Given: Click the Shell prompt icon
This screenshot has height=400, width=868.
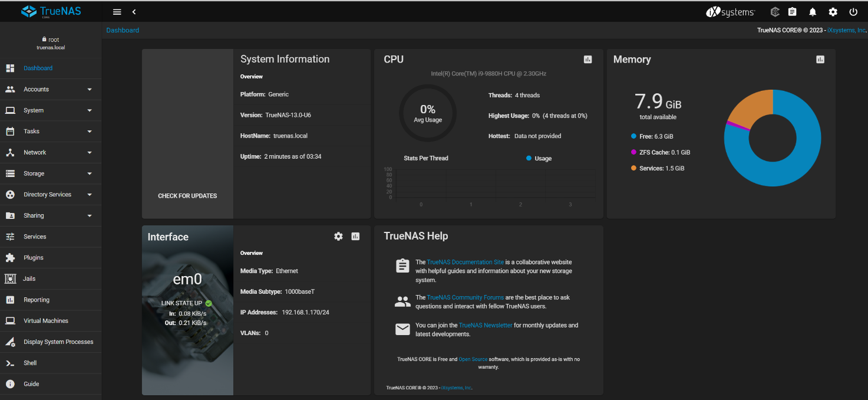Looking at the screenshot, I should click(10, 363).
